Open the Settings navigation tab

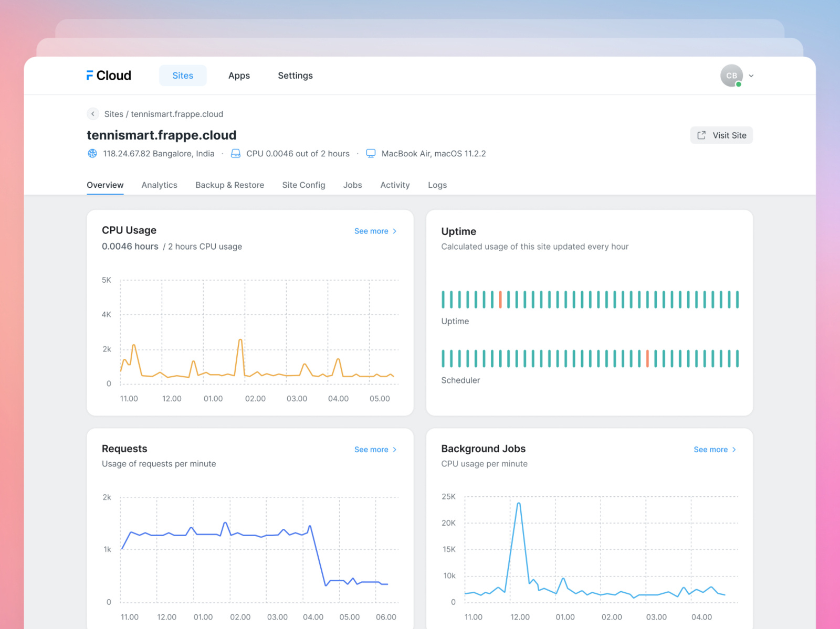point(295,76)
